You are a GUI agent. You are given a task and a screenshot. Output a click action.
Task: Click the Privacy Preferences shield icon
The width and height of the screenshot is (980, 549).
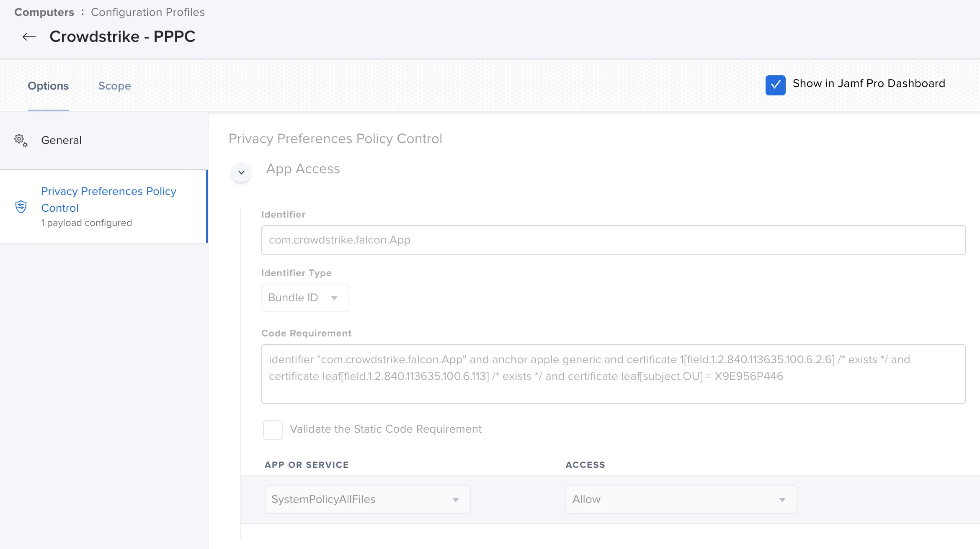point(21,207)
